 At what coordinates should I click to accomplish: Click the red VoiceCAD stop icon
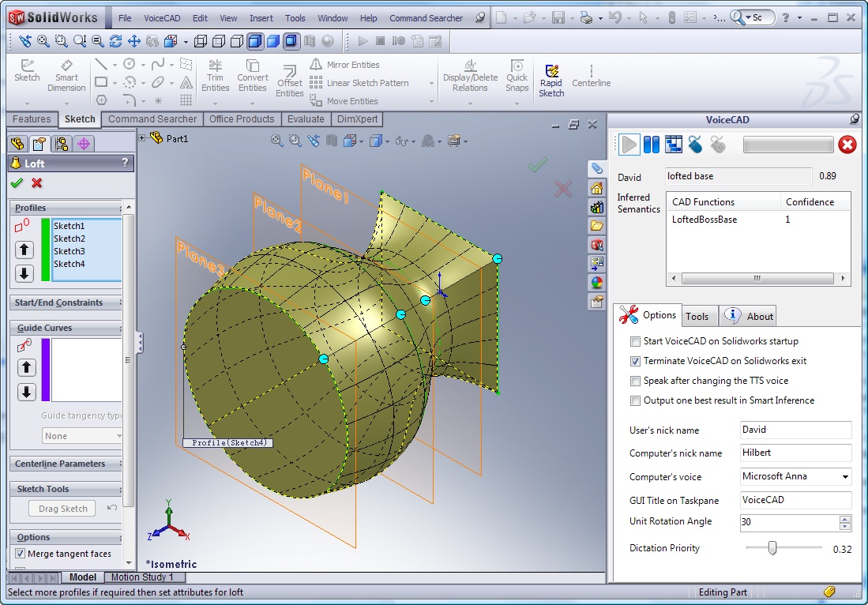847,145
